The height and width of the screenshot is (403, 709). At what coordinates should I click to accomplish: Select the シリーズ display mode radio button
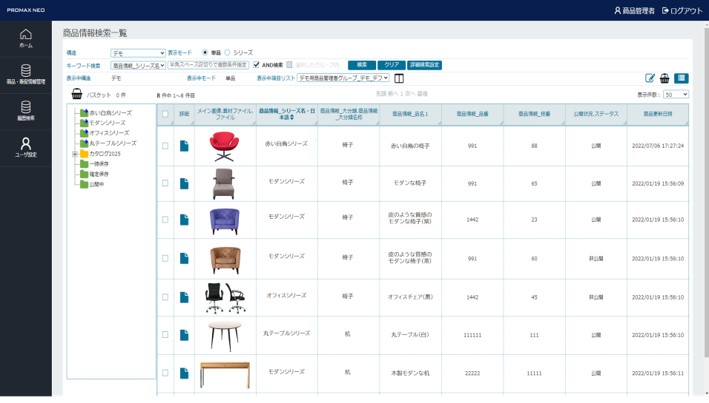228,53
